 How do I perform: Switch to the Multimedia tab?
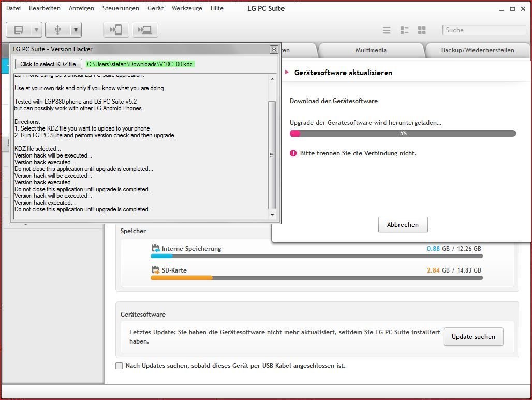[371, 50]
